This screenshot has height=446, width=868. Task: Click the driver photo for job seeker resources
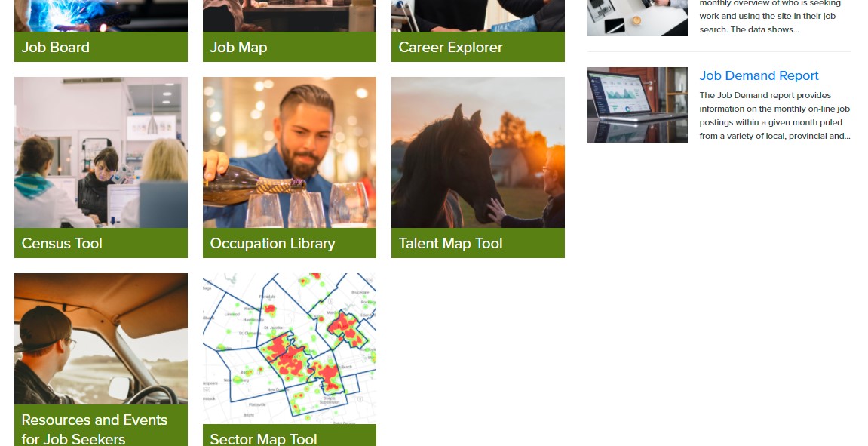click(101, 339)
